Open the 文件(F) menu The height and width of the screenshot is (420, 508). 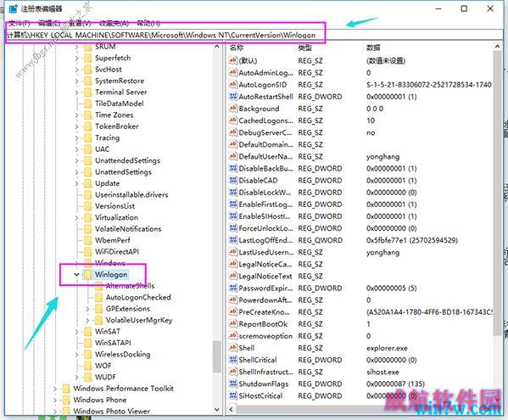point(20,23)
